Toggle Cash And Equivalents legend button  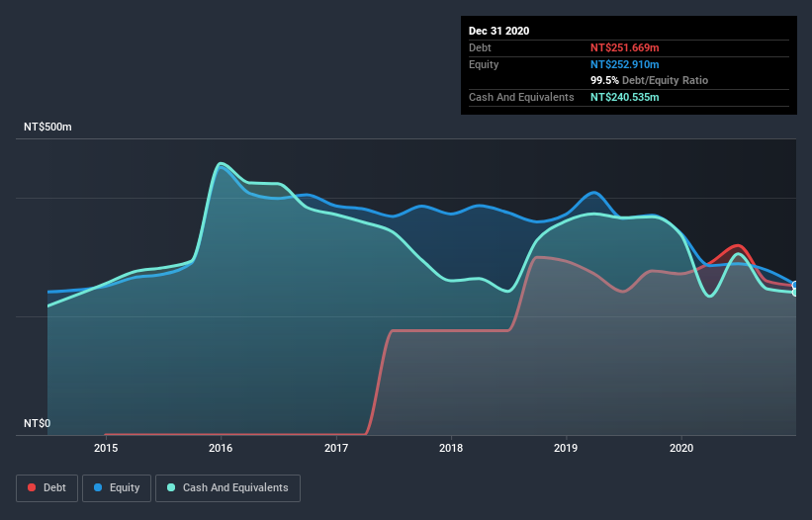(x=227, y=488)
